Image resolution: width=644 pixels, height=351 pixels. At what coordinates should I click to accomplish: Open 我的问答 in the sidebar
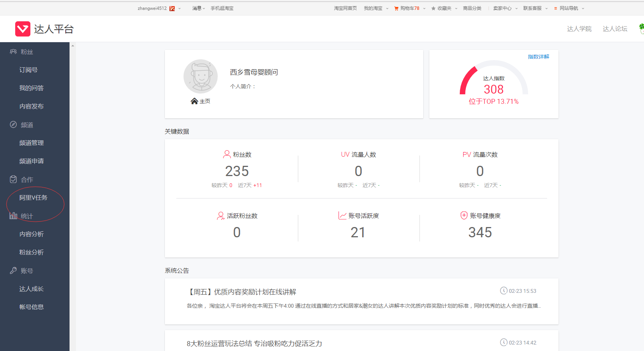[x=32, y=88]
